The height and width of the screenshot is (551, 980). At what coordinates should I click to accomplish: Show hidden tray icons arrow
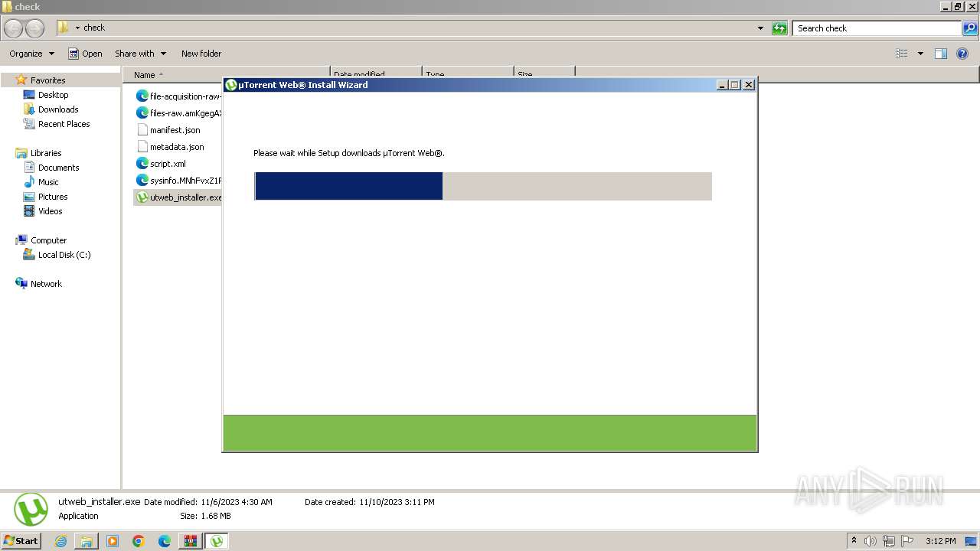[x=854, y=541]
